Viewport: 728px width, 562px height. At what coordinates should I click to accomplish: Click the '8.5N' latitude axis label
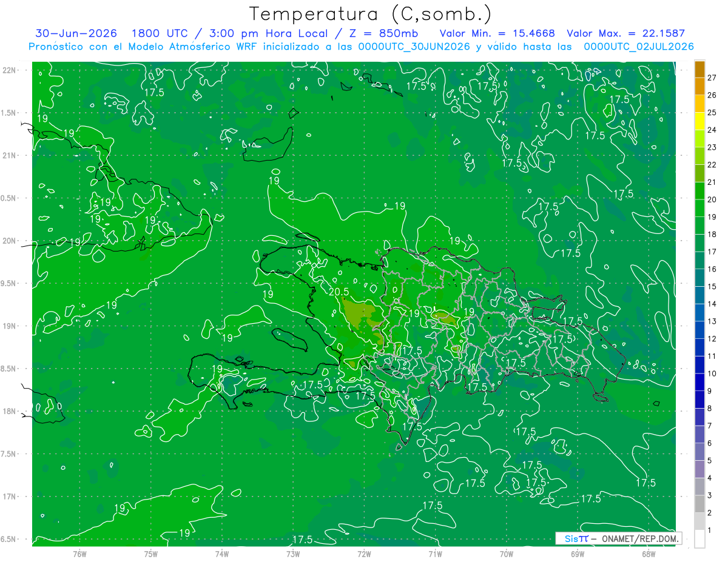click(x=8, y=369)
